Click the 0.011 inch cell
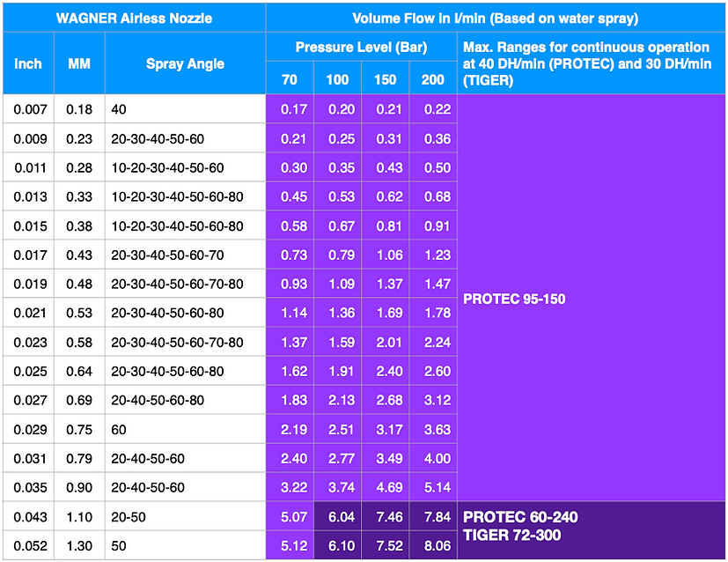Screen dimensions: 728x562 tap(28, 167)
